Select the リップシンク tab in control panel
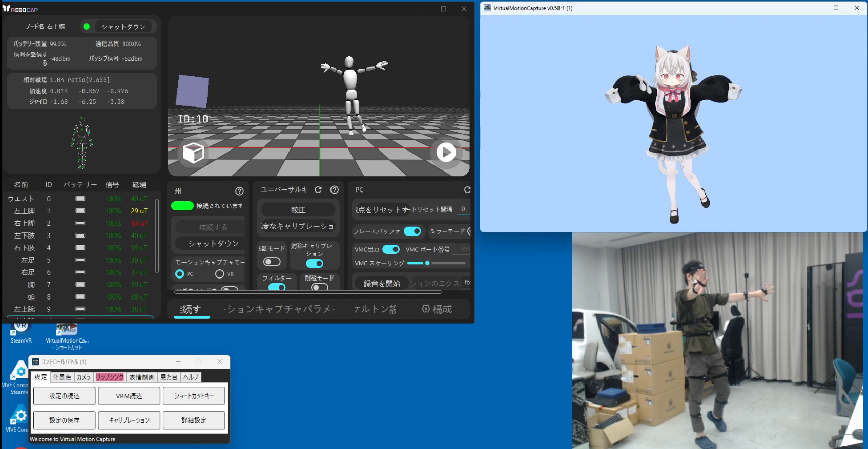The width and height of the screenshot is (868, 449). click(x=110, y=377)
